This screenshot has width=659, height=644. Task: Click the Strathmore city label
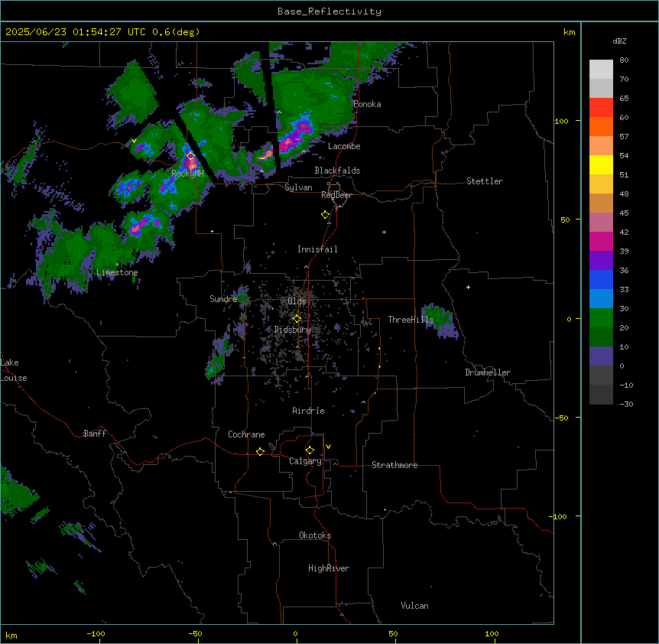pos(394,465)
